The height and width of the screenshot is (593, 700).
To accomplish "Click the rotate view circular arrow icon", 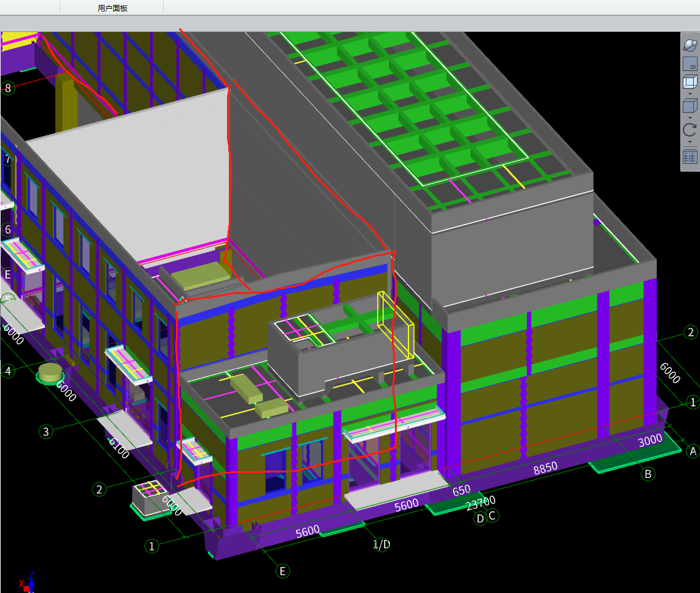I will pyautogui.click(x=690, y=130).
